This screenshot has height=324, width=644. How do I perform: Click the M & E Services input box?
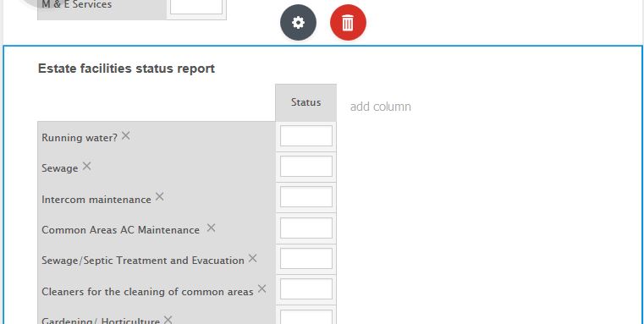(x=196, y=6)
